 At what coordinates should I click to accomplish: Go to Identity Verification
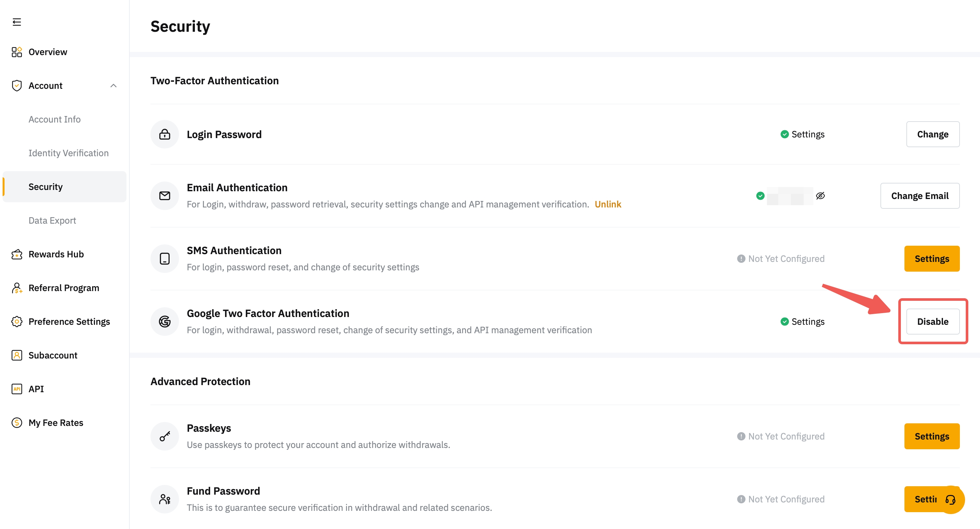[68, 153]
